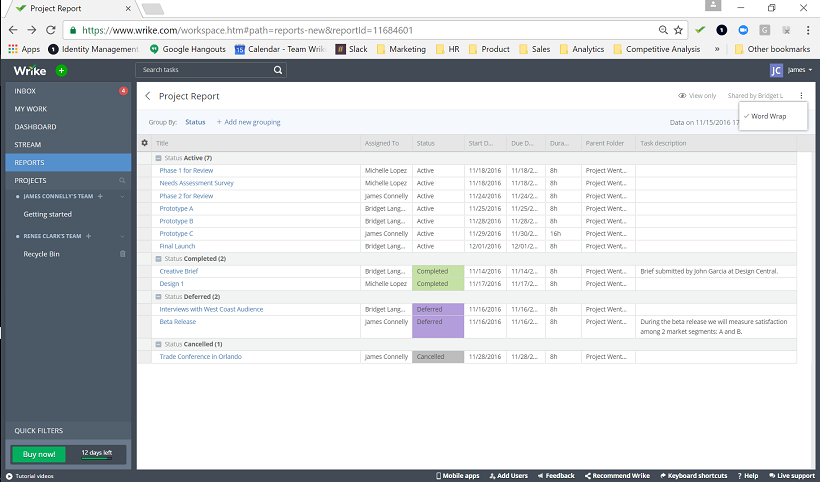Add folder to Renee Clark's Team
This screenshot has width=820, height=482.
point(88,236)
